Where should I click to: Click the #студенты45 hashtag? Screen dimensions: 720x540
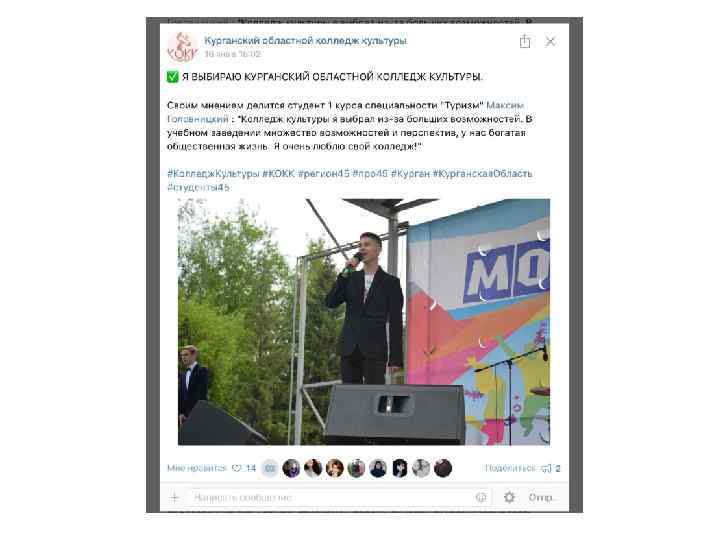coord(198,187)
